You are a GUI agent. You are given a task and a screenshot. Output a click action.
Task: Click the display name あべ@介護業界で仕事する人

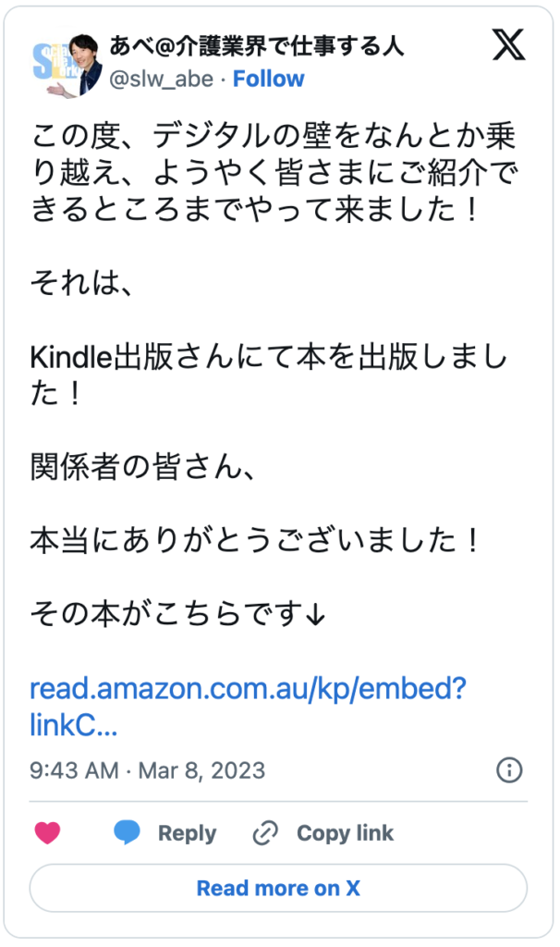(256, 45)
